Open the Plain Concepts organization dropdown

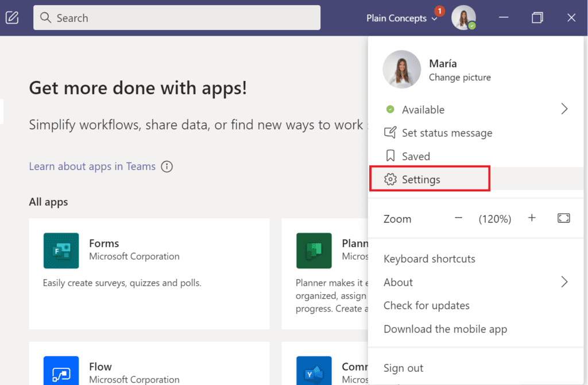click(x=402, y=18)
